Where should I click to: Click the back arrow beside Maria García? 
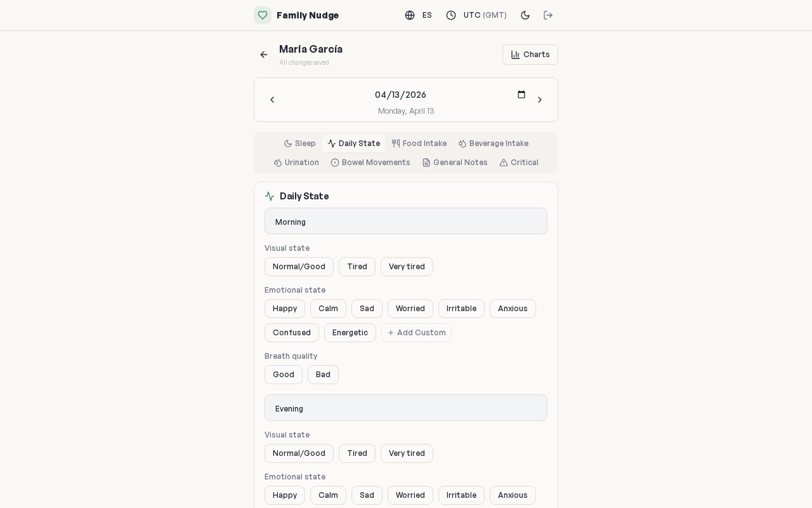pyautogui.click(x=264, y=55)
